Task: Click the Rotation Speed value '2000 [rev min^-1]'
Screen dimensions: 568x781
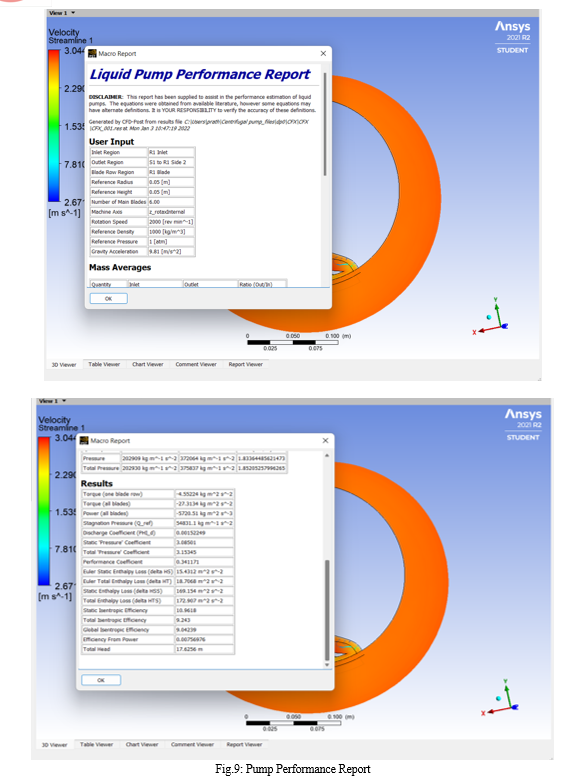Action: (171, 222)
